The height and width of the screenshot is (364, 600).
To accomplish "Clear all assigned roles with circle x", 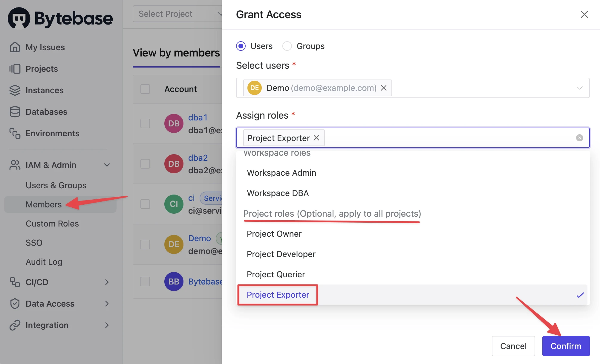I will click(x=579, y=138).
